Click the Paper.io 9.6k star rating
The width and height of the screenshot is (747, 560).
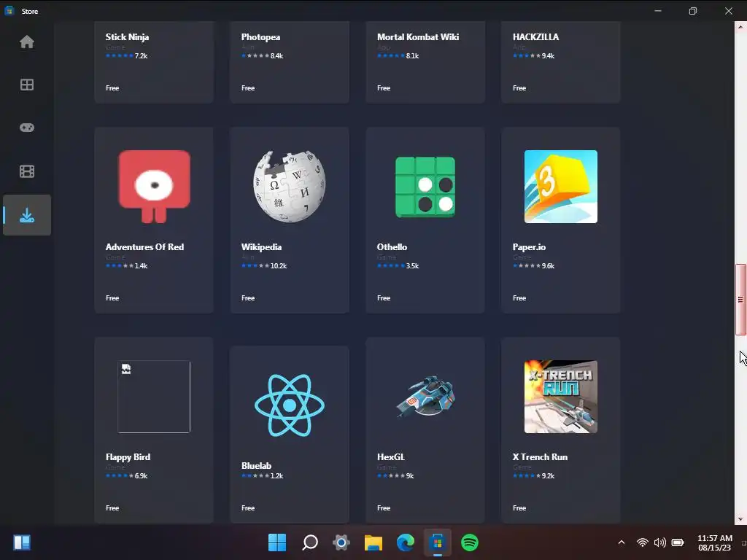pos(533,265)
